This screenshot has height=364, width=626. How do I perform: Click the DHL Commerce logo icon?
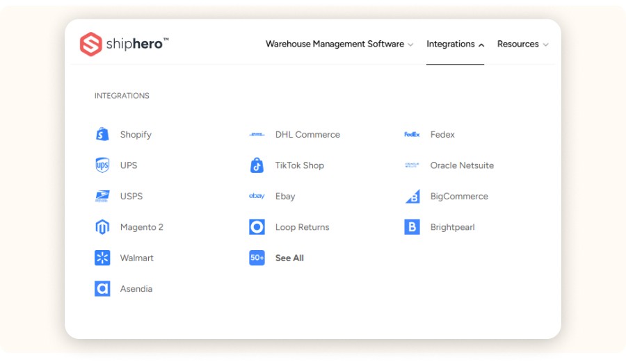tap(257, 134)
